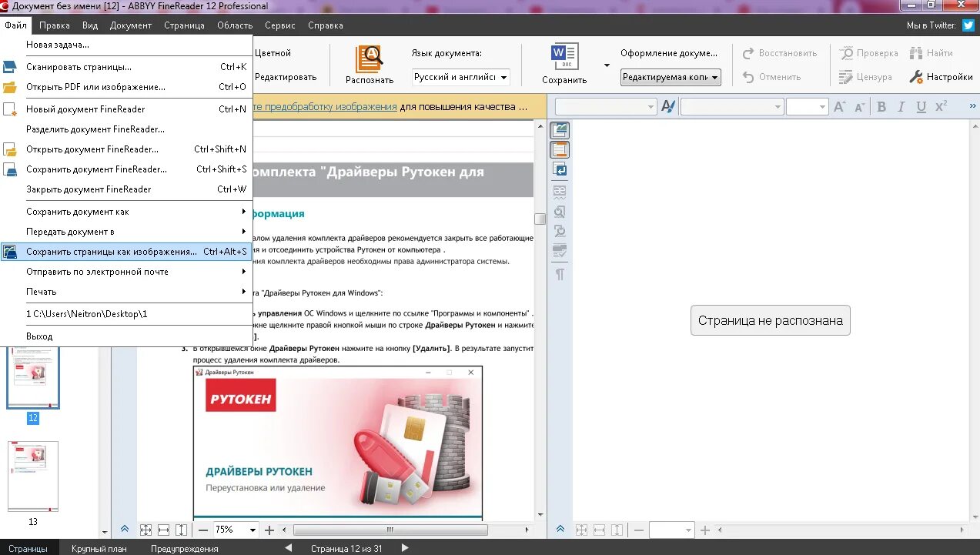Click the Найти search toolbar button
The image size is (980, 555).
[x=931, y=53]
